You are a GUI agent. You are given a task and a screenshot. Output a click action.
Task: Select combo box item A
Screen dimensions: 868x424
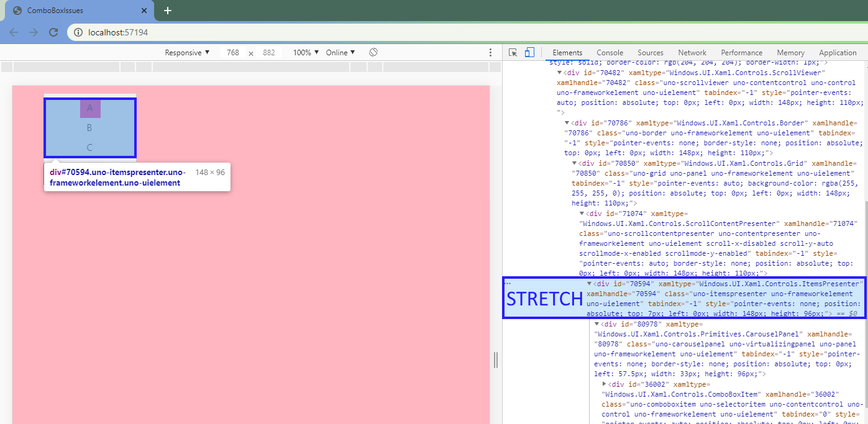[90, 108]
